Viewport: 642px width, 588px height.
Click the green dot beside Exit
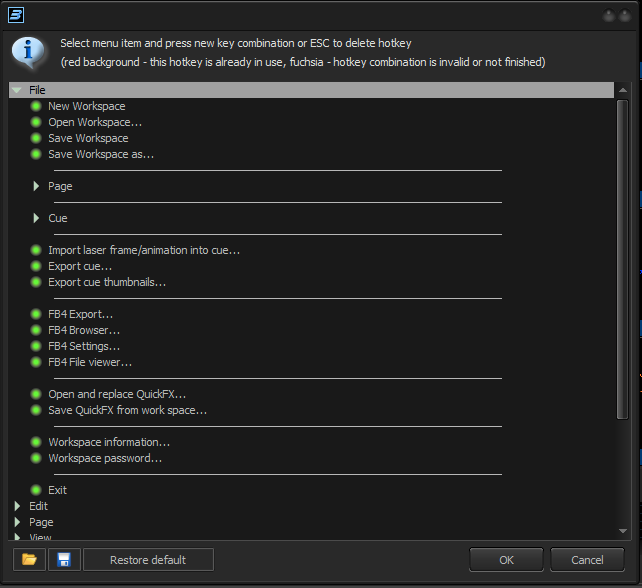click(x=37, y=490)
